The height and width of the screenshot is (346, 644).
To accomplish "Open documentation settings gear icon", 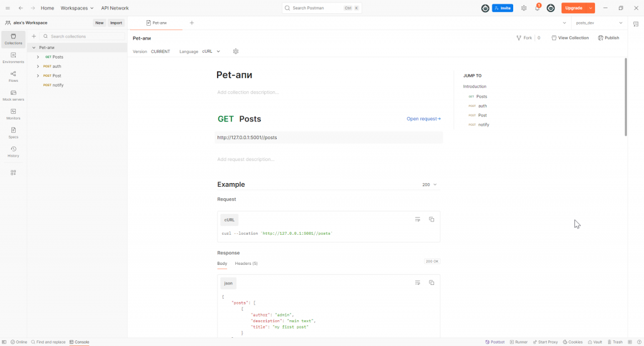I will [236, 52].
